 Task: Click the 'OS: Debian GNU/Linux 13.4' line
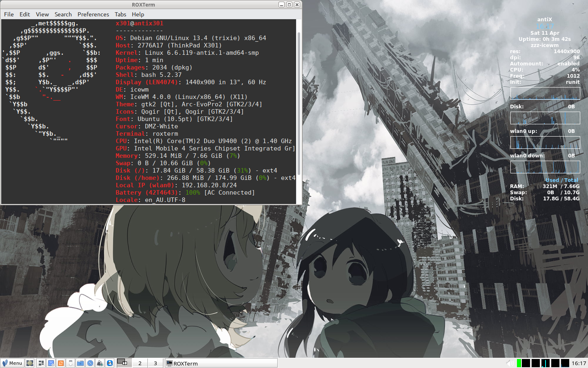tap(191, 38)
